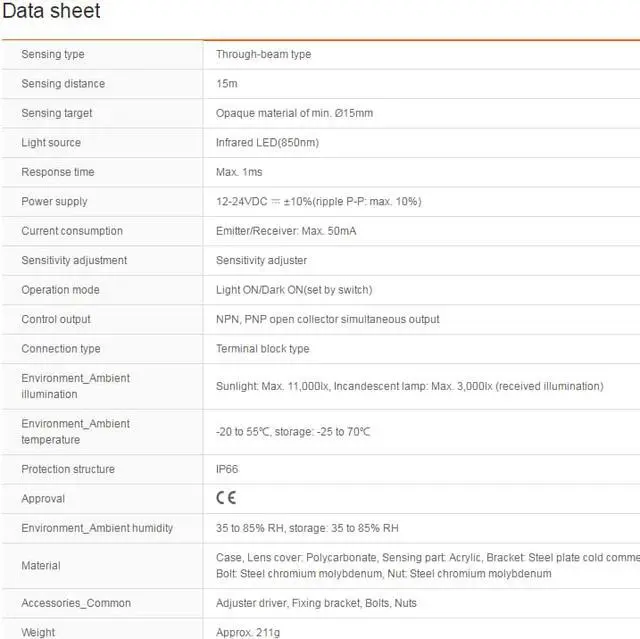Select the Sensitivity adjuster value text
Image resolution: width=640 pixels, height=639 pixels.
coord(261,260)
